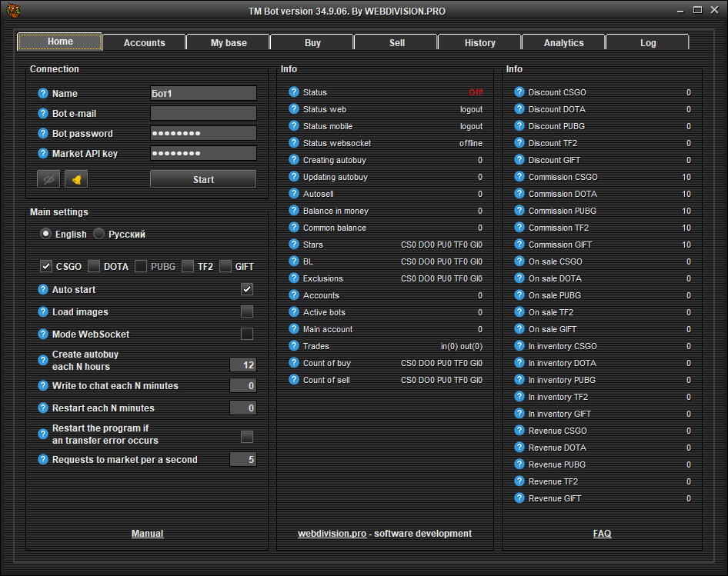Open the Manual link
The height and width of the screenshot is (576, 728).
[x=147, y=534]
